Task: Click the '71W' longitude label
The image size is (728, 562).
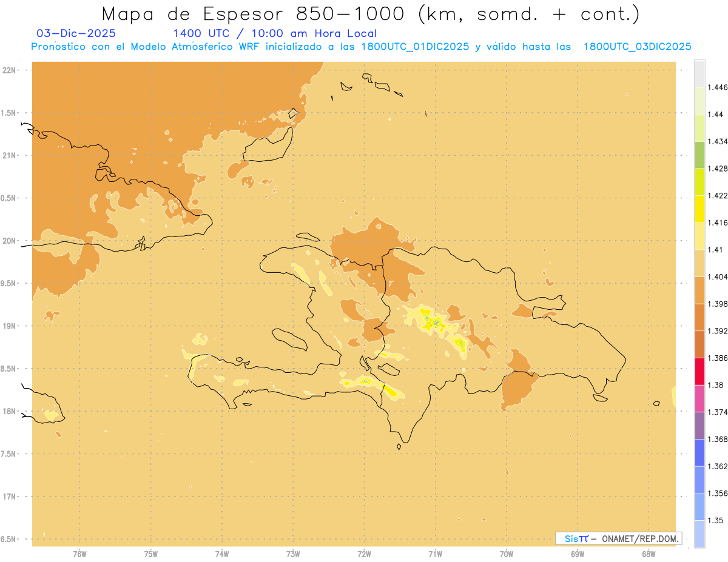Action: (435, 554)
